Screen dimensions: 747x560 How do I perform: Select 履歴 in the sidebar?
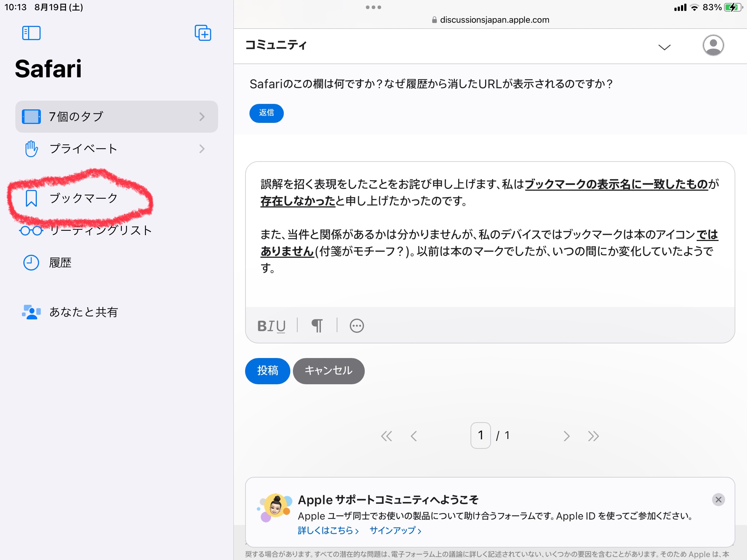pyautogui.click(x=60, y=262)
